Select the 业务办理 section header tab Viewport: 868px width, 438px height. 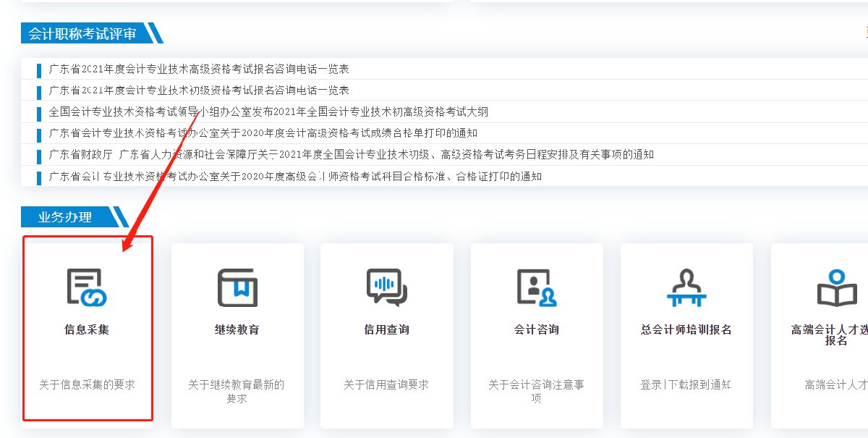point(65,216)
